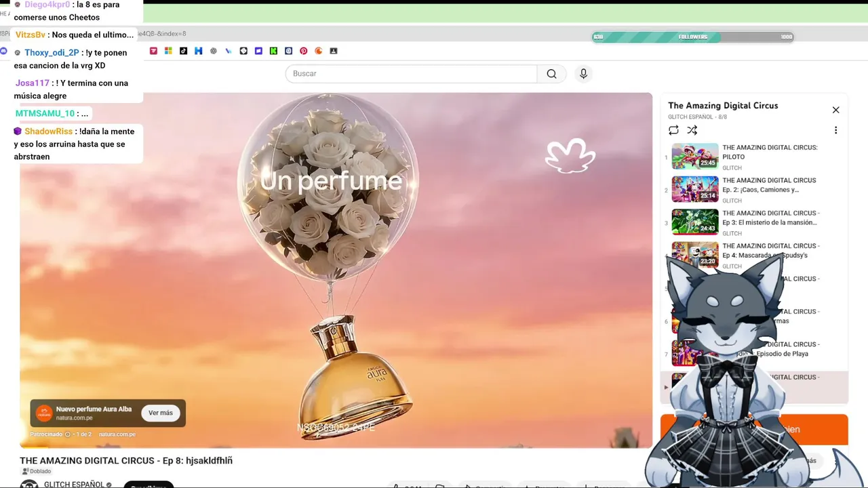Click Josa117 username in chat
The image size is (868, 488).
point(33,83)
